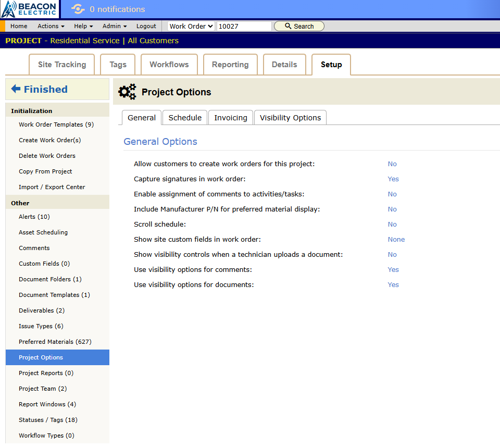Select Project Options in the sidebar
This screenshot has width=500, height=448.
57,357
